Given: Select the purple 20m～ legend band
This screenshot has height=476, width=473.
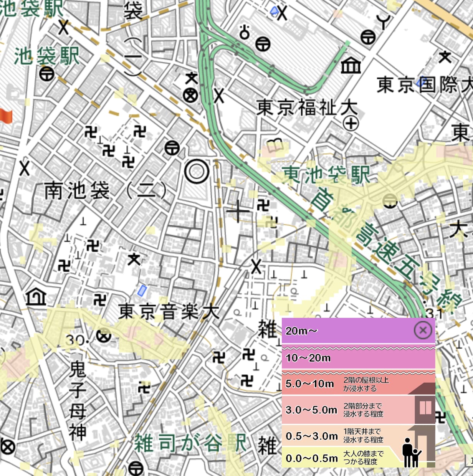Looking at the screenshot, I should click(x=346, y=331).
